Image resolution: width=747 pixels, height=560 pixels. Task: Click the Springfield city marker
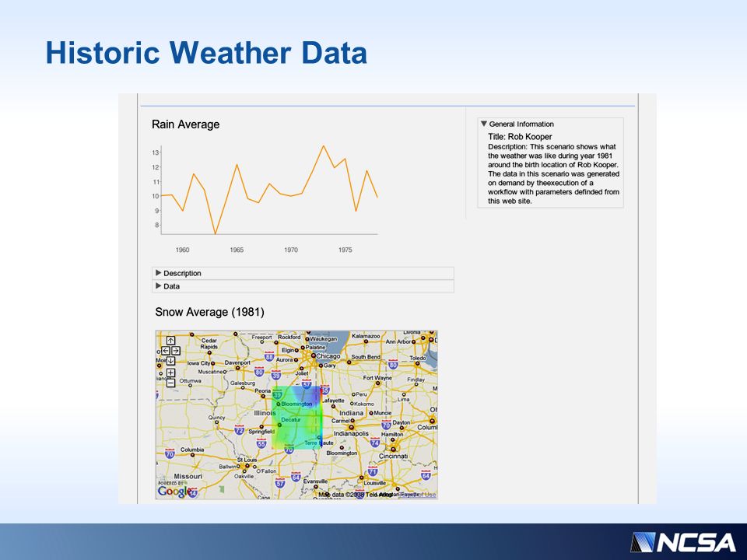261,427
